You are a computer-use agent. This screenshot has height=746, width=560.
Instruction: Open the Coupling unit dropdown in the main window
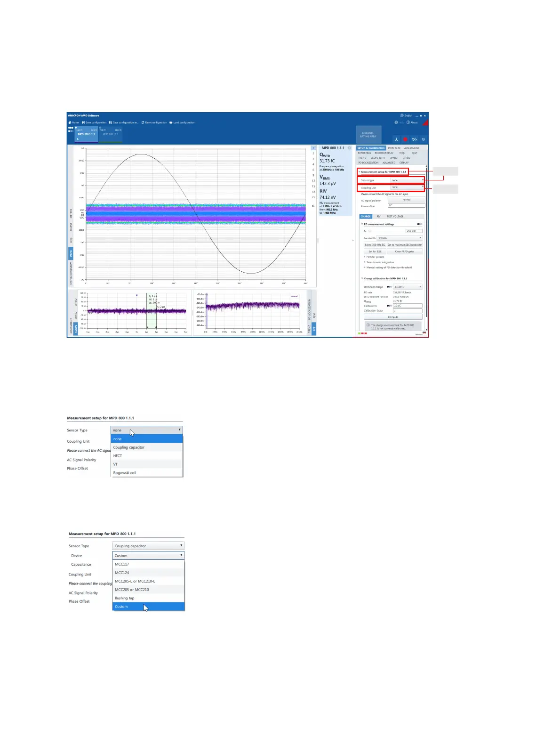pos(407,187)
